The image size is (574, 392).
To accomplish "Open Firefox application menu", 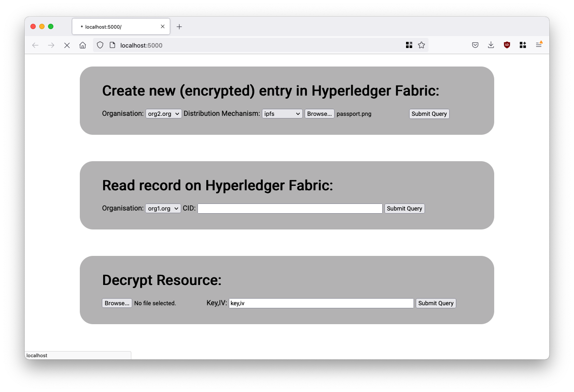I will pyautogui.click(x=539, y=45).
